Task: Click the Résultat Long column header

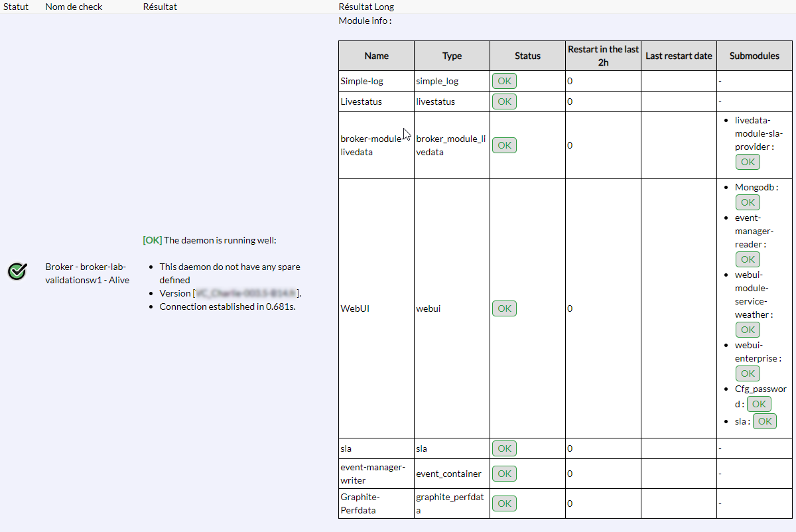Action: [366, 7]
